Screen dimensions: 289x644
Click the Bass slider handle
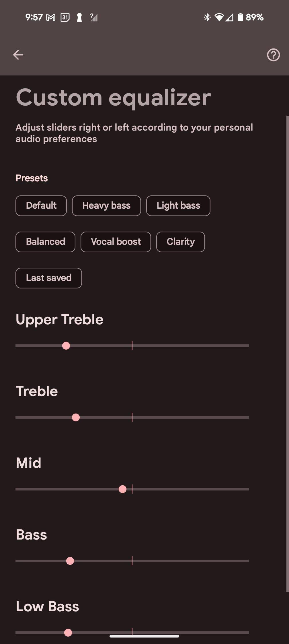coord(70,561)
